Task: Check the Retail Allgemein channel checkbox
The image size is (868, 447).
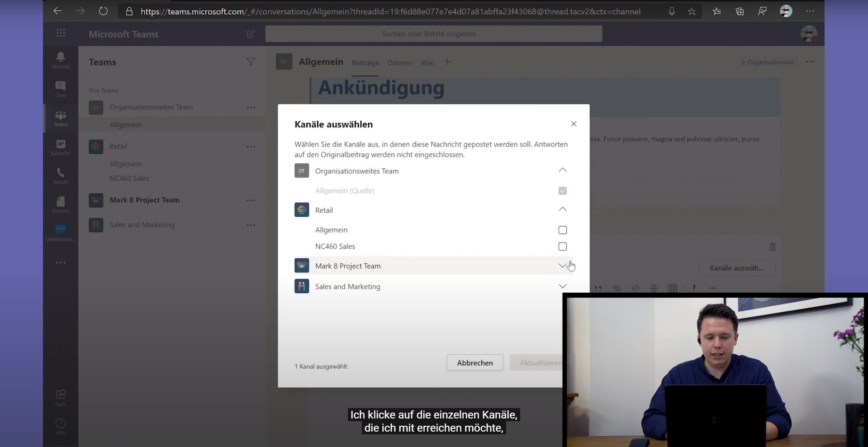Action: (x=562, y=230)
